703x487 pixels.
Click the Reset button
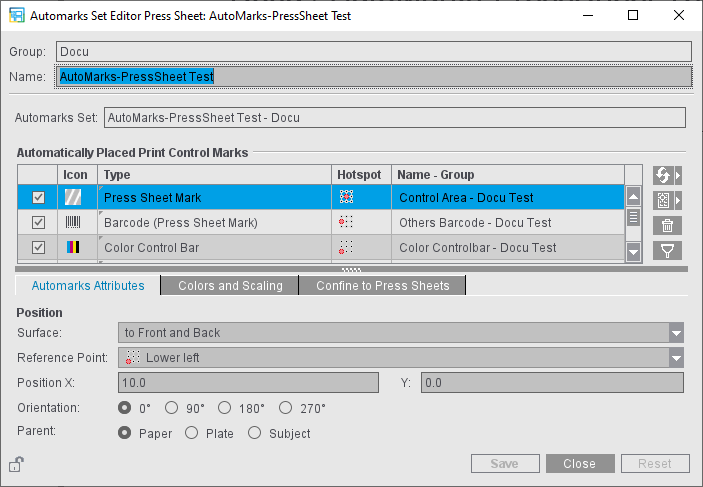click(655, 463)
